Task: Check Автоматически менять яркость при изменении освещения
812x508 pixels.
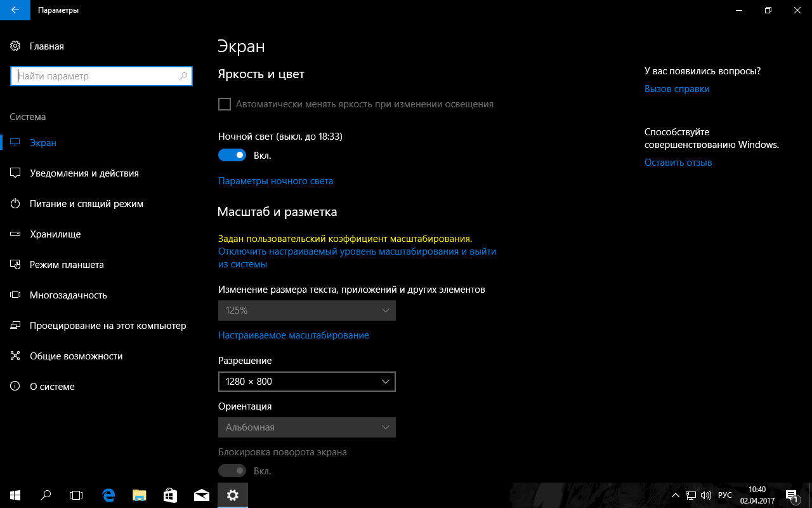Action: (225, 104)
